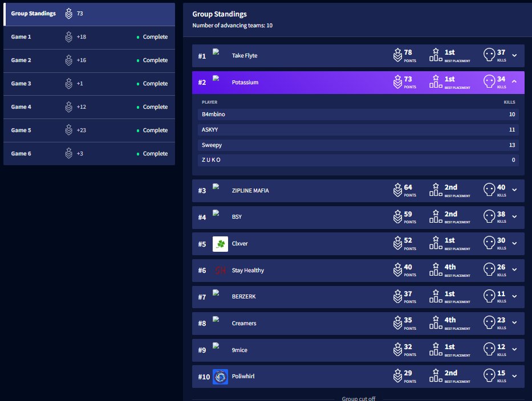
Task: Select Game 2 in the sidebar
Action: 89,60
